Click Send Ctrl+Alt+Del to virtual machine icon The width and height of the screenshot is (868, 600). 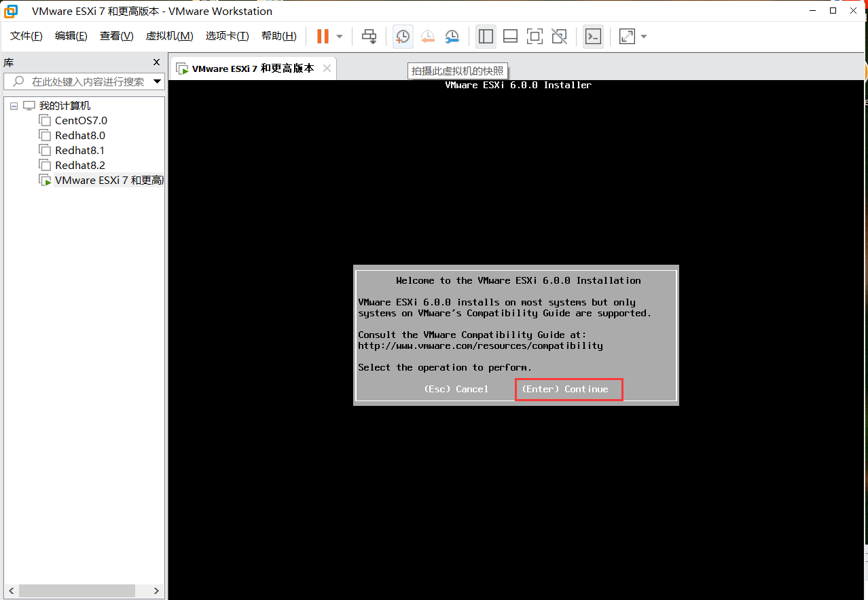coord(369,37)
